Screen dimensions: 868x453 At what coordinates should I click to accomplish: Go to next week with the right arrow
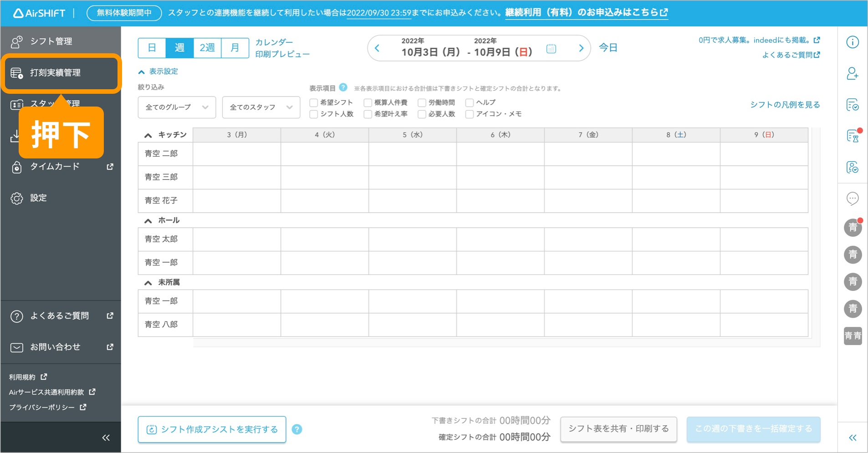click(581, 48)
